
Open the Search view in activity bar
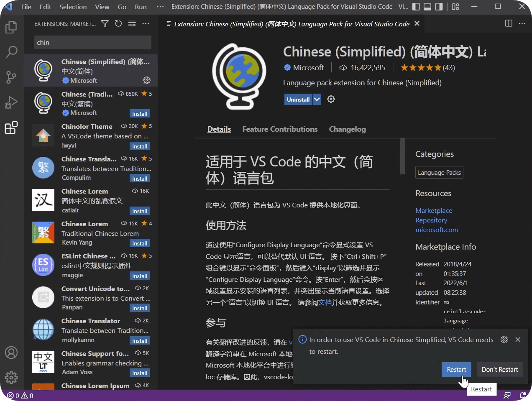point(11,52)
